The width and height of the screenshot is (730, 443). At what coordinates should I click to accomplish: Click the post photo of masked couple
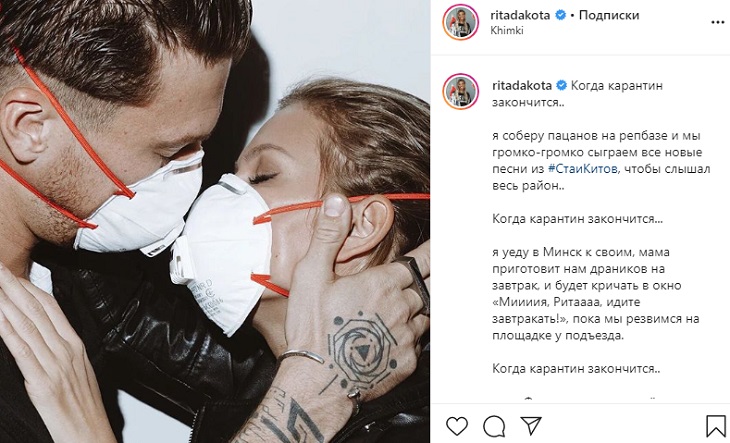click(x=215, y=222)
